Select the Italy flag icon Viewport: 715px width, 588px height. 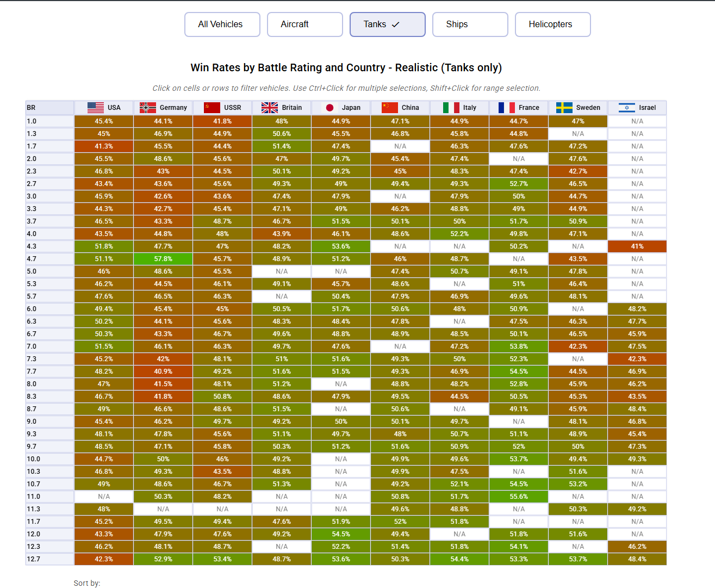tap(451, 108)
